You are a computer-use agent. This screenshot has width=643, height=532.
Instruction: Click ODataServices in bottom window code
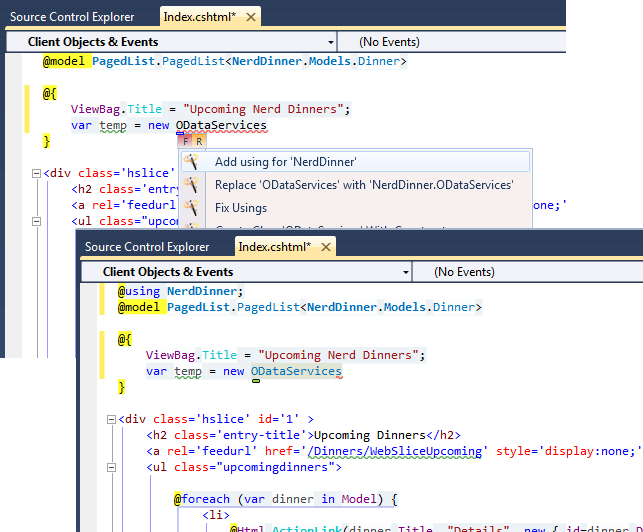coord(296,371)
